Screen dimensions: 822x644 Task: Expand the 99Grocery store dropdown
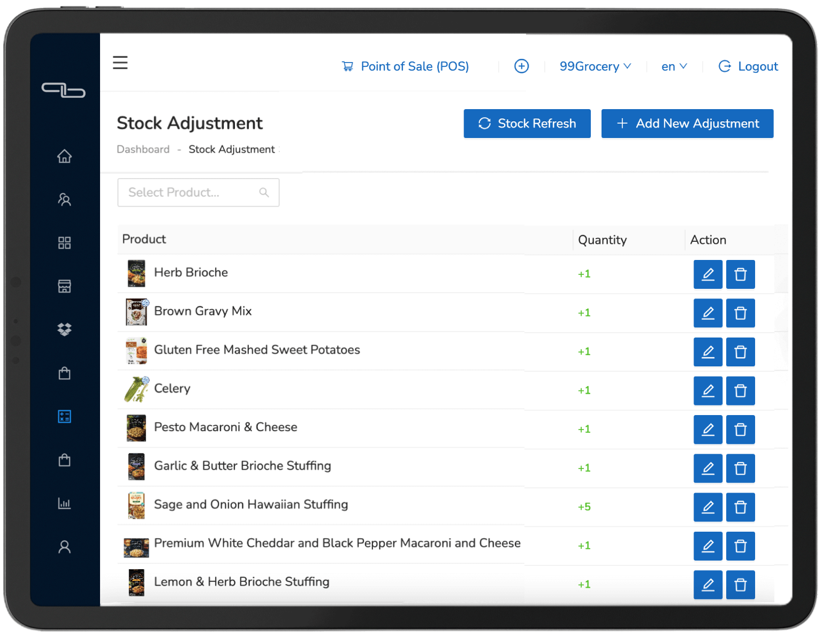click(x=595, y=66)
